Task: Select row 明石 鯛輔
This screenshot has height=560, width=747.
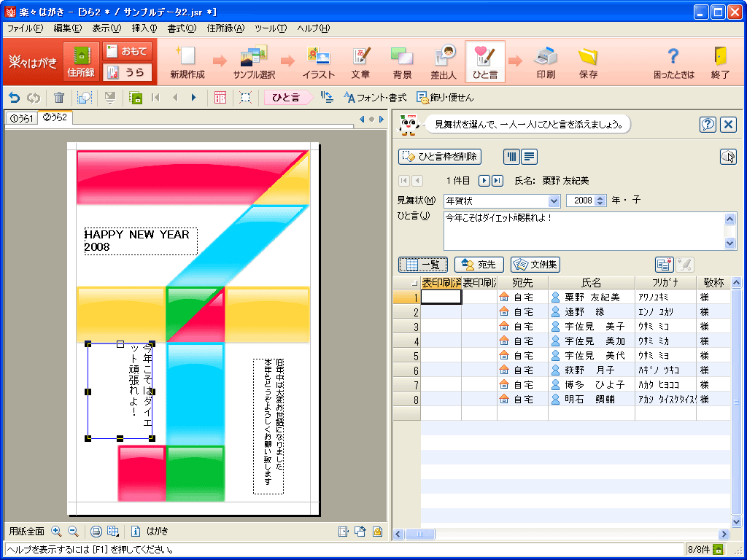Action: tap(562, 399)
